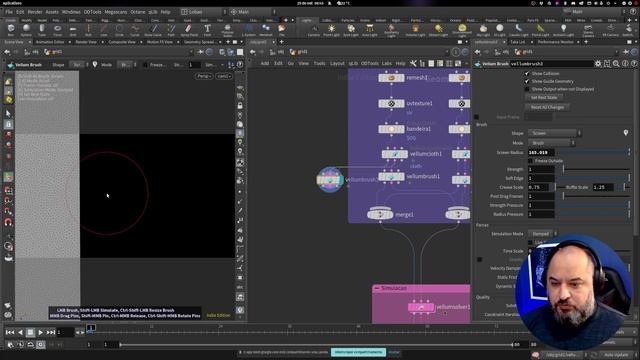Screen dimensions: 640x360
Task: Click parameter pane help question icon
Action: [634, 64]
